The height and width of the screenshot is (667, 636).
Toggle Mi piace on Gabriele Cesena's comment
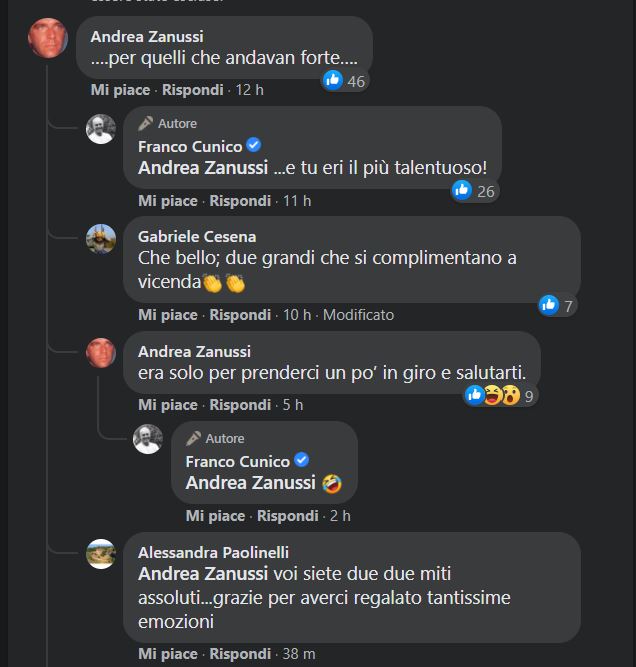168,315
